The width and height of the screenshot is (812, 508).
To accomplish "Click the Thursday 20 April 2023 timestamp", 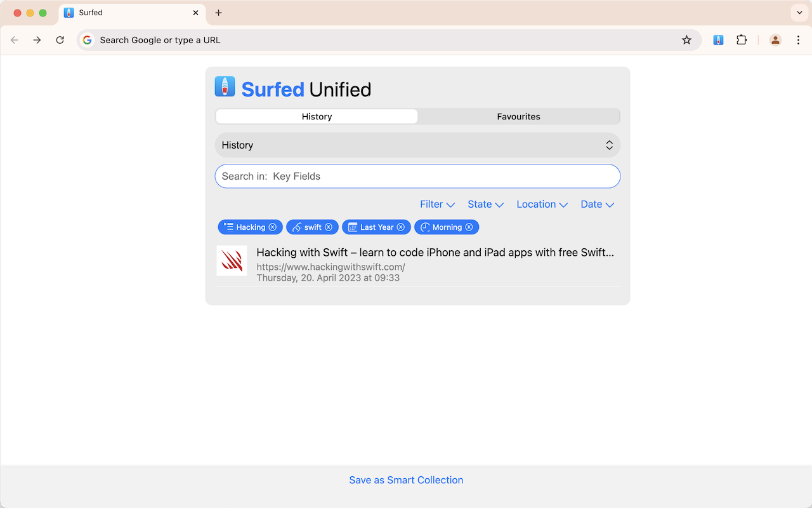I will pyautogui.click(x=328, y=278).
